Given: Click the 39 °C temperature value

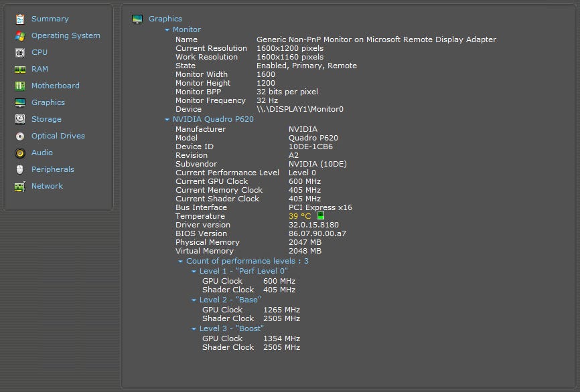Looking at the screenshot, I should coord(299,216).
